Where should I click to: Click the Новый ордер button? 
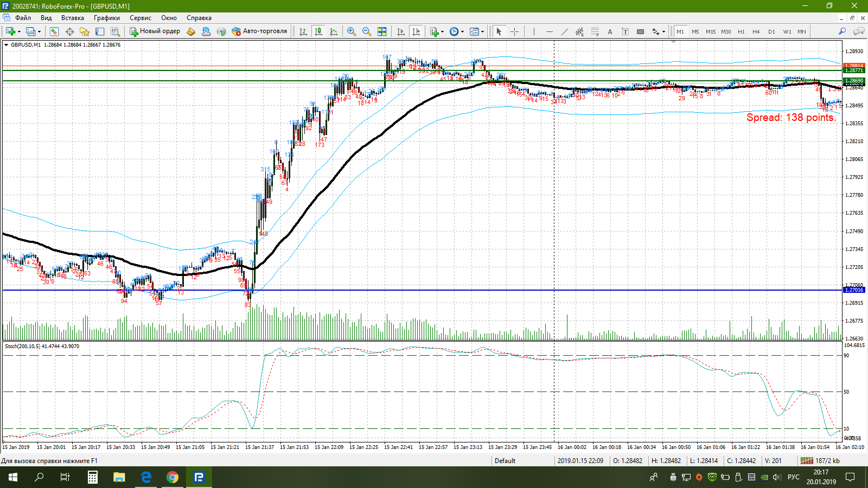(x=155, y=31)
